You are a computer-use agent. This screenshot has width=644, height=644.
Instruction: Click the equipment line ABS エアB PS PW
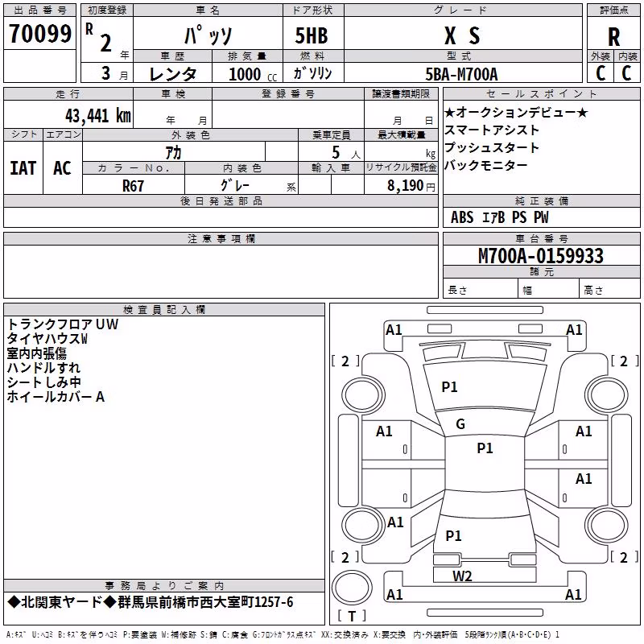[499, 217]
